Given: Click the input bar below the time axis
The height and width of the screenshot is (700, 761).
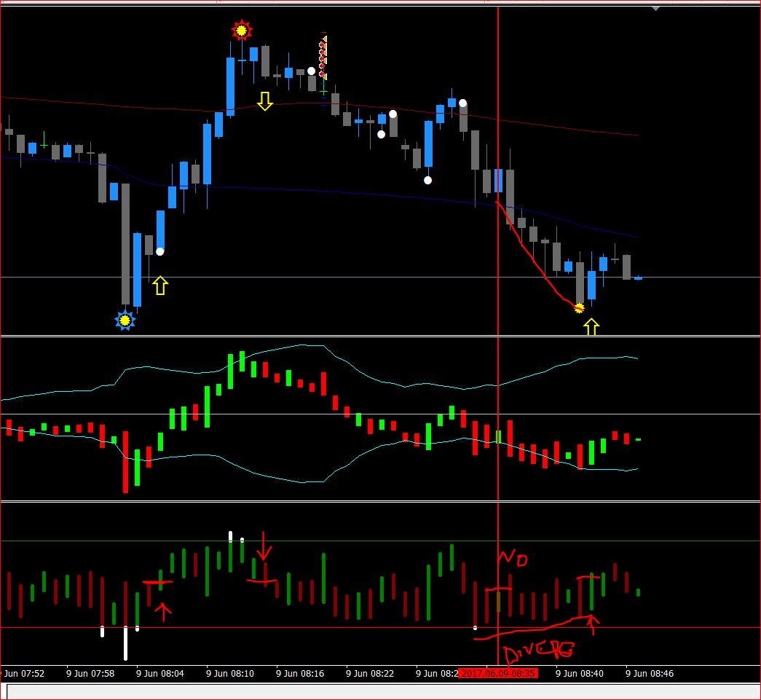Looking at the screenshot, I should tap(383, 692).
